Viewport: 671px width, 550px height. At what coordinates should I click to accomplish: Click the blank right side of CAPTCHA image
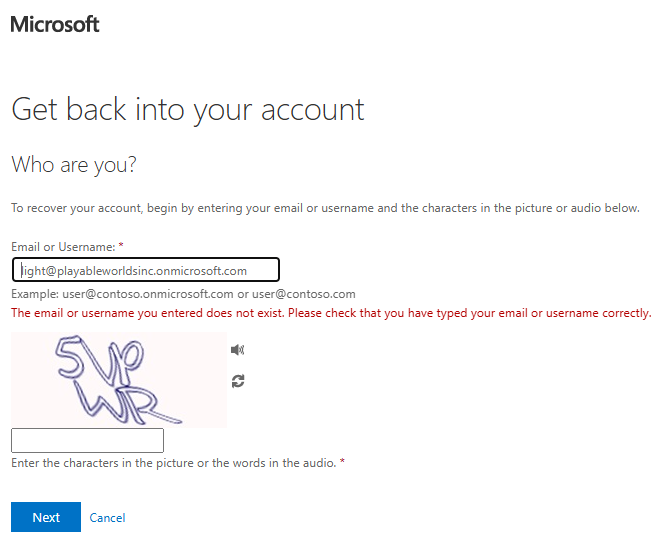click(x=205, y=380)
